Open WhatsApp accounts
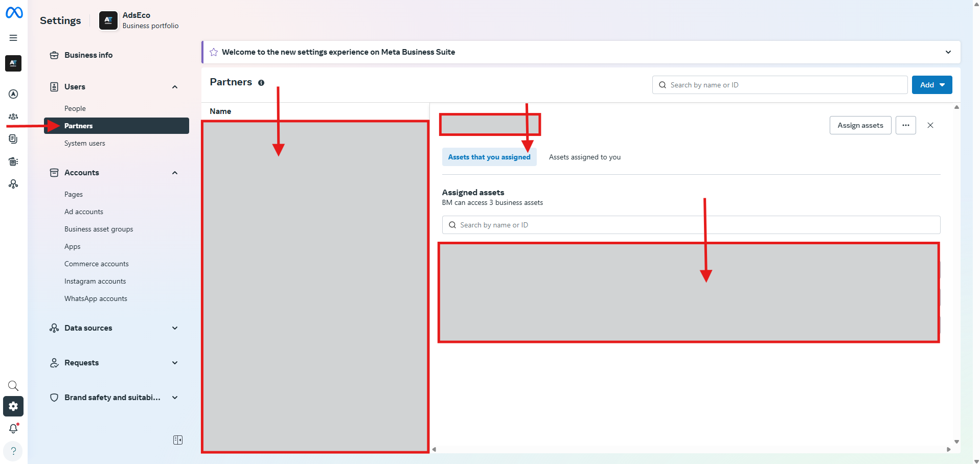Screen dimensions: 980x464 point(96,298)
